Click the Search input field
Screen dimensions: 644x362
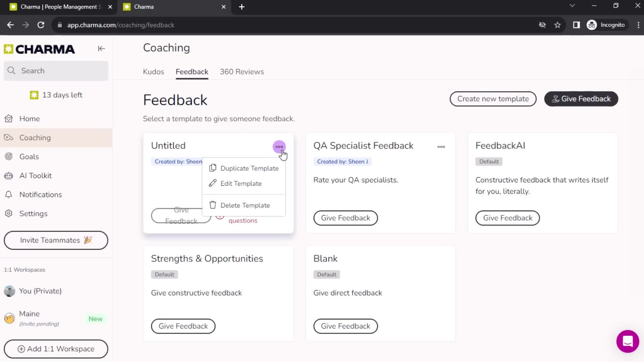click(56, 70)
